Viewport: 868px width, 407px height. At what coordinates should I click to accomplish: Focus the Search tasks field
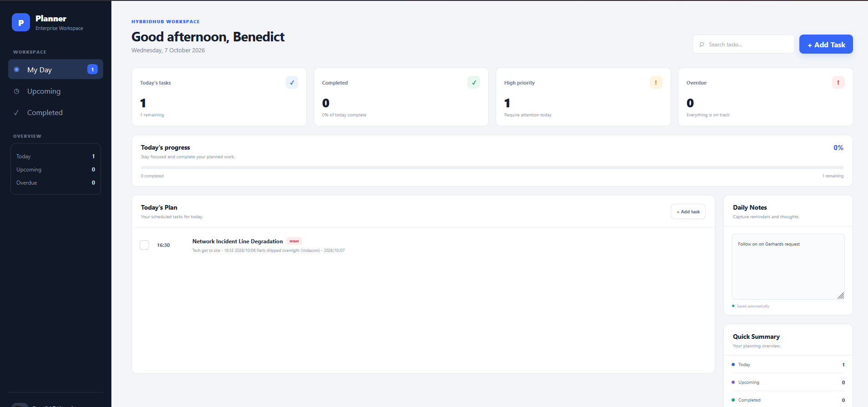click(x=743, y=44)
